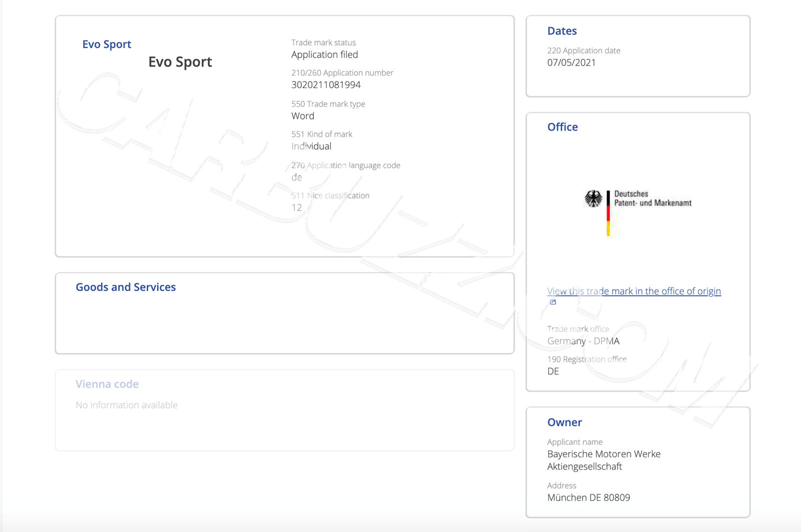Click the 'Applicant name' label
Screen dimensions: 801x532
(x=575, y=442)
